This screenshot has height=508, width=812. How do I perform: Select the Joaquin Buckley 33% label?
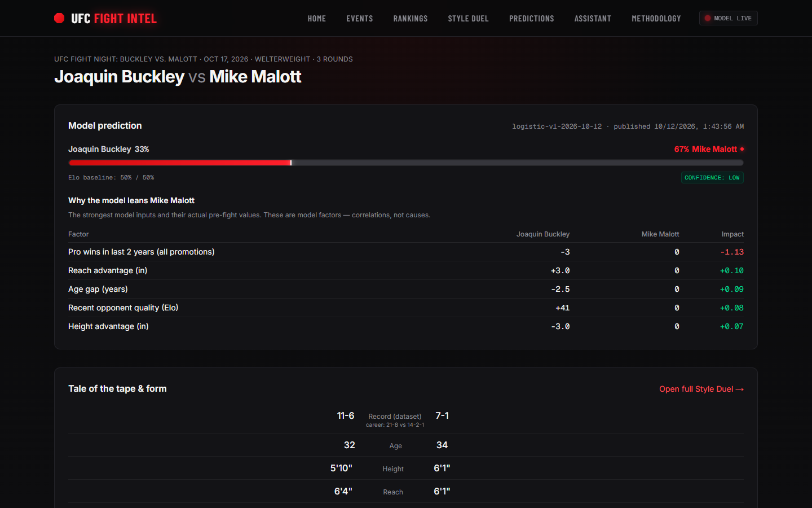pos(109,149)
